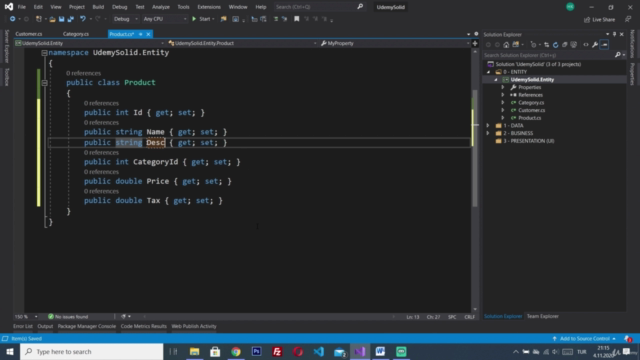This screenshot has height=360, width=640.
Task: Click the Preview Selected Items icon
Action: (604, 45)
